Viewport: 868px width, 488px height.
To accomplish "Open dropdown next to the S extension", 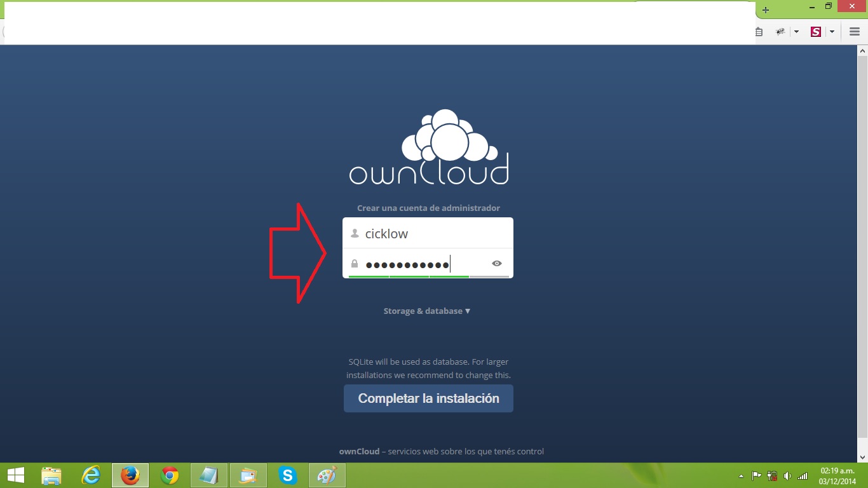I will [832, 32].
